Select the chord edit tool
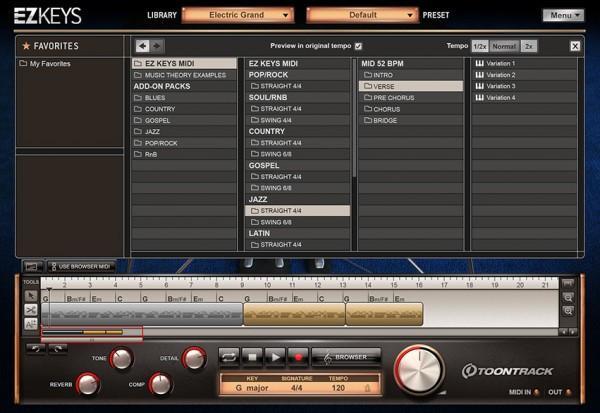Viewport: 600px width, 413px height. coord(31,324)
